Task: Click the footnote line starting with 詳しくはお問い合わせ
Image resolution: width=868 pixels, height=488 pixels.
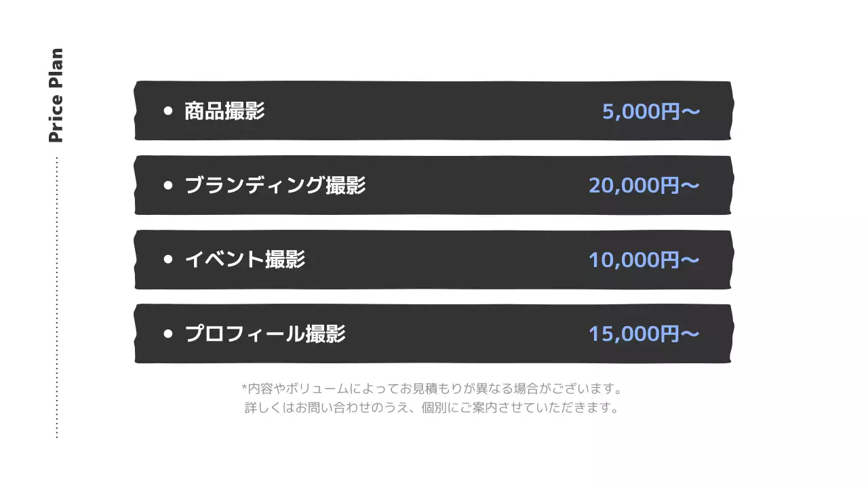Action: (432, 408)
